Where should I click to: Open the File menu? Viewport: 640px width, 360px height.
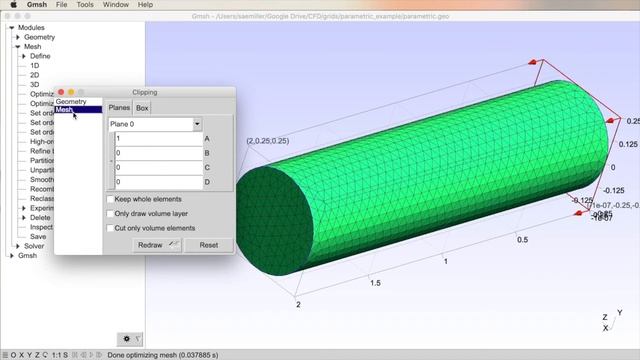(x=61, y=5)
